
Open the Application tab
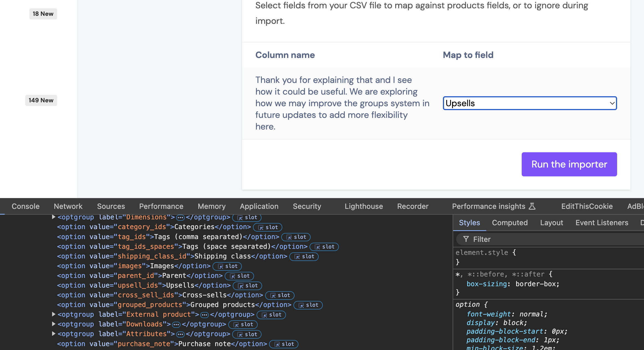click(x=259, y=206)
